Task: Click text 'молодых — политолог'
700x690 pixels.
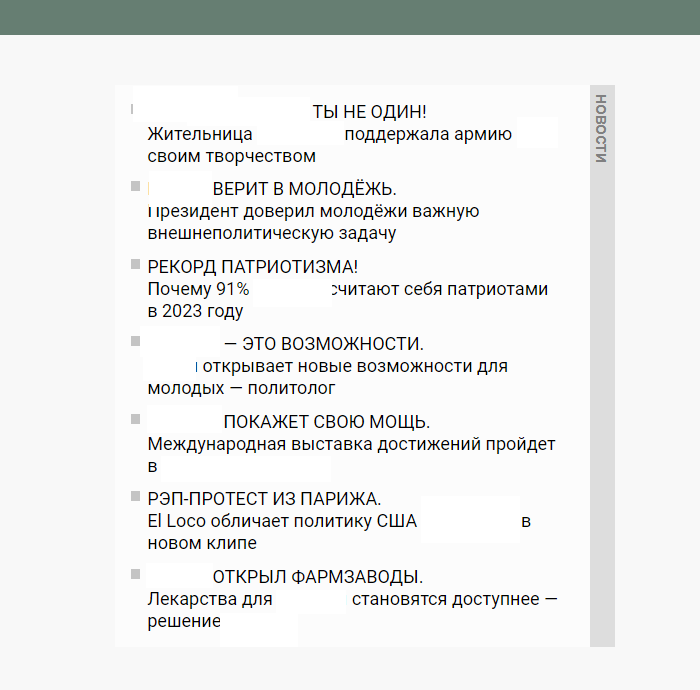Action: pyautogui.click(x=242, y=388)
